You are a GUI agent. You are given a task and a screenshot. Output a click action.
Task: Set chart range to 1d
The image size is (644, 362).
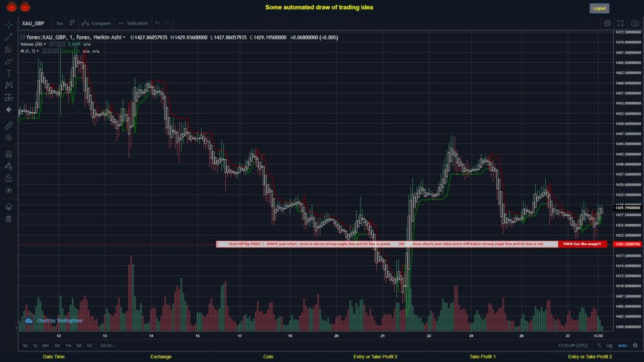(x=89, y=346)
